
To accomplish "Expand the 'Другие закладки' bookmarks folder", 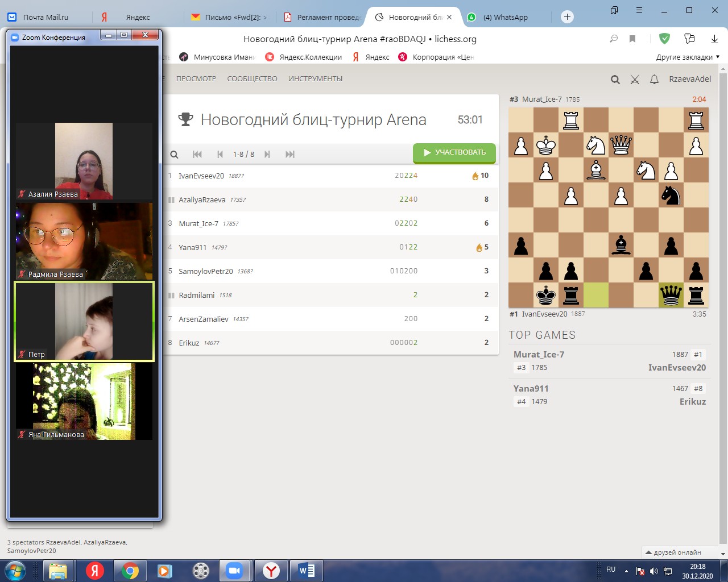I will [x=688, y=57].
